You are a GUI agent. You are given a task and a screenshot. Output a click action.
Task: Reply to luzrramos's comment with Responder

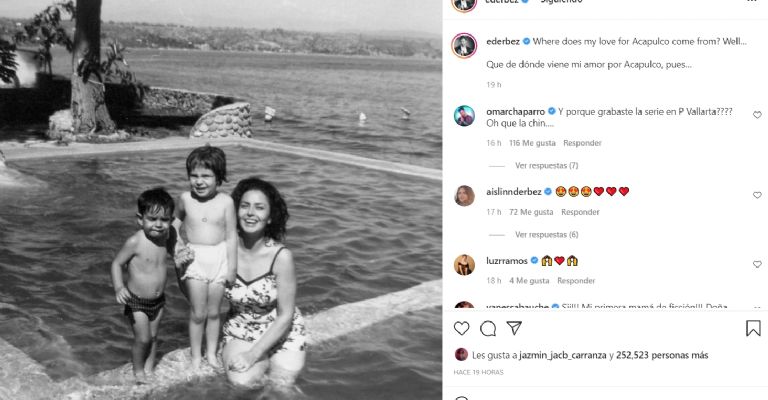pyautogui.click(x=576, y=281)
